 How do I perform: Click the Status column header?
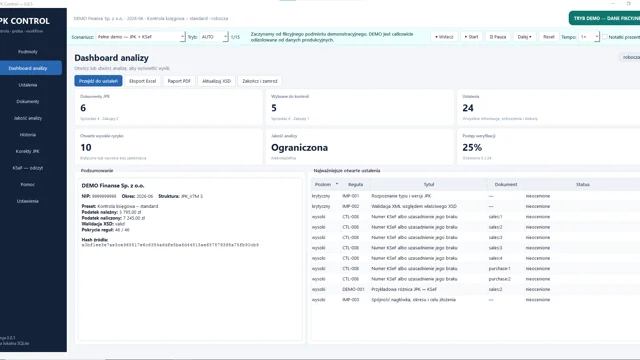582,184
